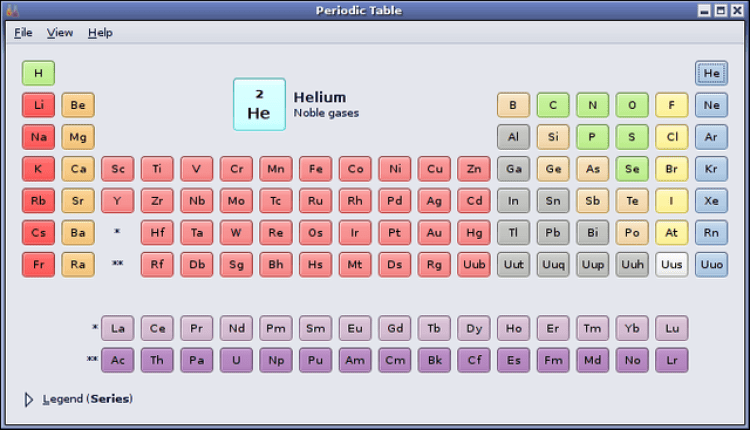
Task: Select the Nitrogen (N) element
Action: coord(593,105)
